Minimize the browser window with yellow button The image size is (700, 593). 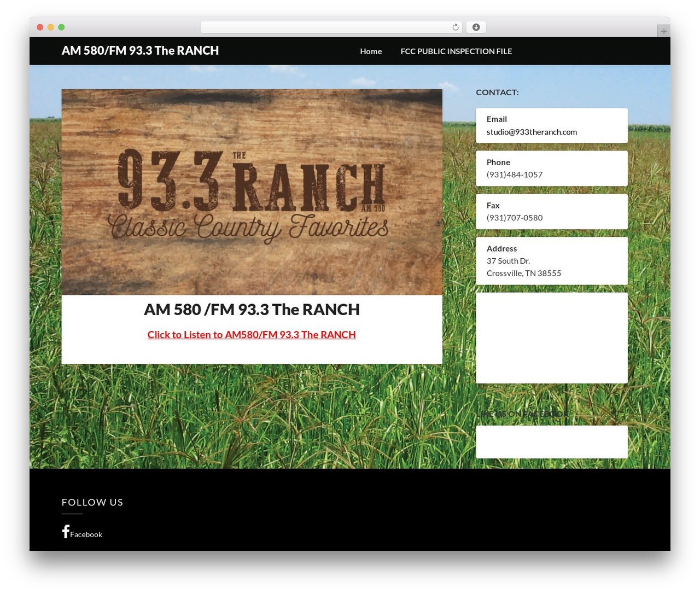(51, 27)
